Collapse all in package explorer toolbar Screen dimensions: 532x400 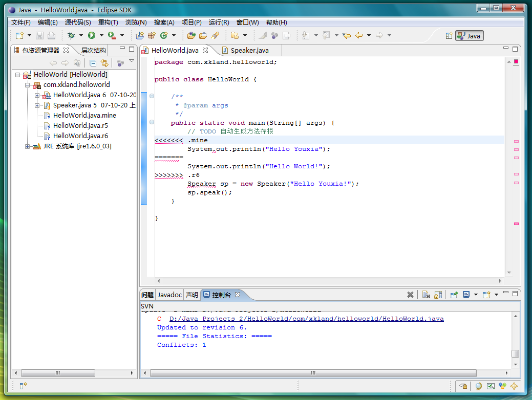93,63
